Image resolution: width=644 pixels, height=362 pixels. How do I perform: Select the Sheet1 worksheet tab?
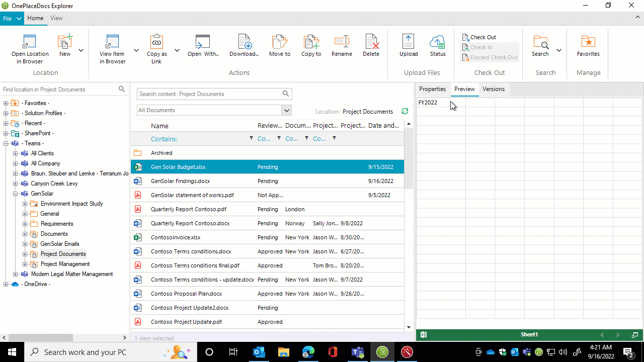tap(529, 335)
